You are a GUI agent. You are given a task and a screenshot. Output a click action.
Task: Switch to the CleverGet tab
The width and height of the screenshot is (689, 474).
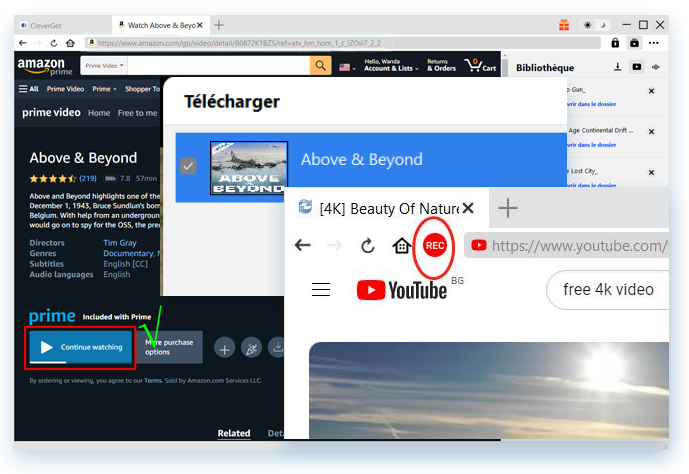[46, 25]
